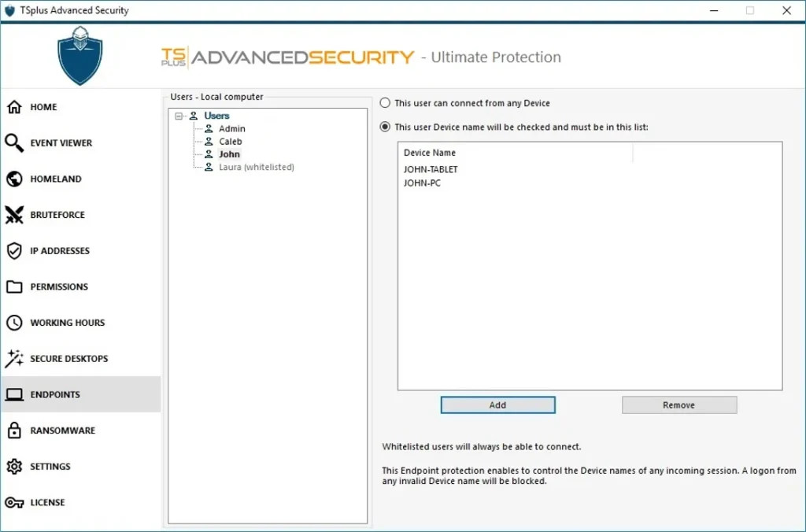Viewport: 806px width, 532px height.
Task: Open Permissions using the folder icon
Action: [14, 287]
